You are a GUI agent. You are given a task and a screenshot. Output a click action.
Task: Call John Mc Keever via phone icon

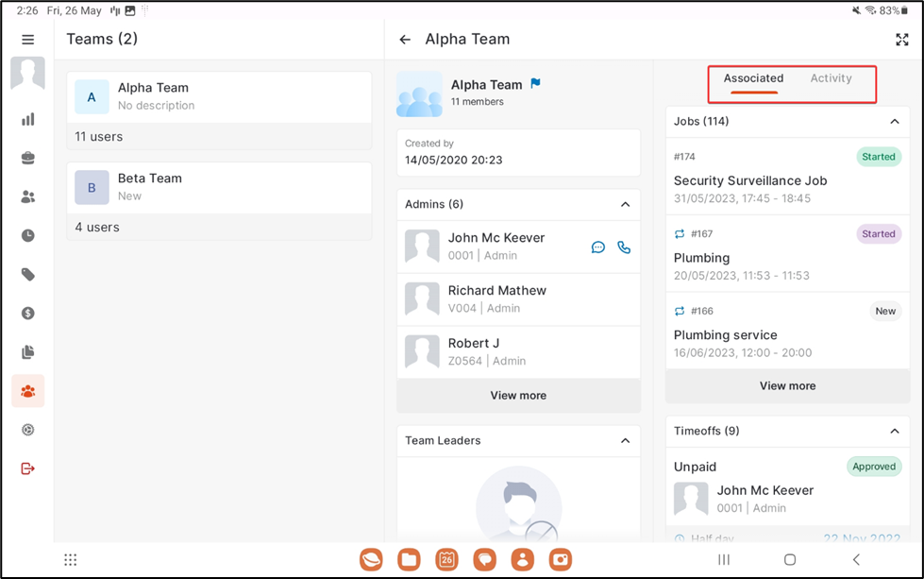point(624,247)
